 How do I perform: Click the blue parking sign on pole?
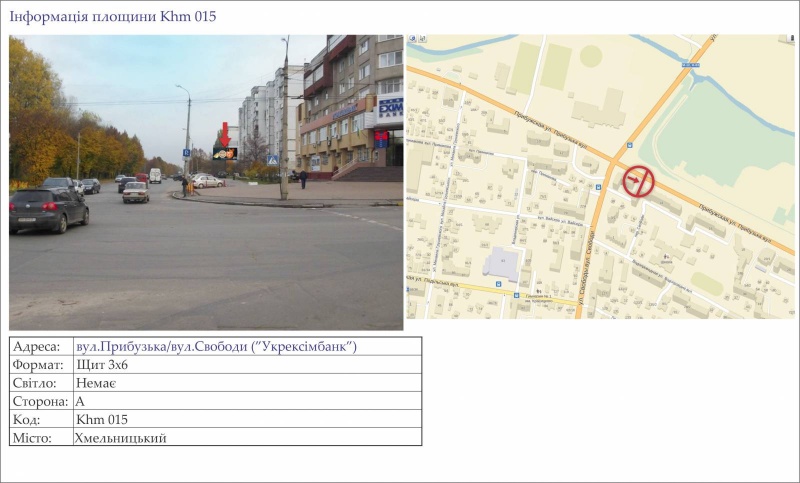click(186, 153)
